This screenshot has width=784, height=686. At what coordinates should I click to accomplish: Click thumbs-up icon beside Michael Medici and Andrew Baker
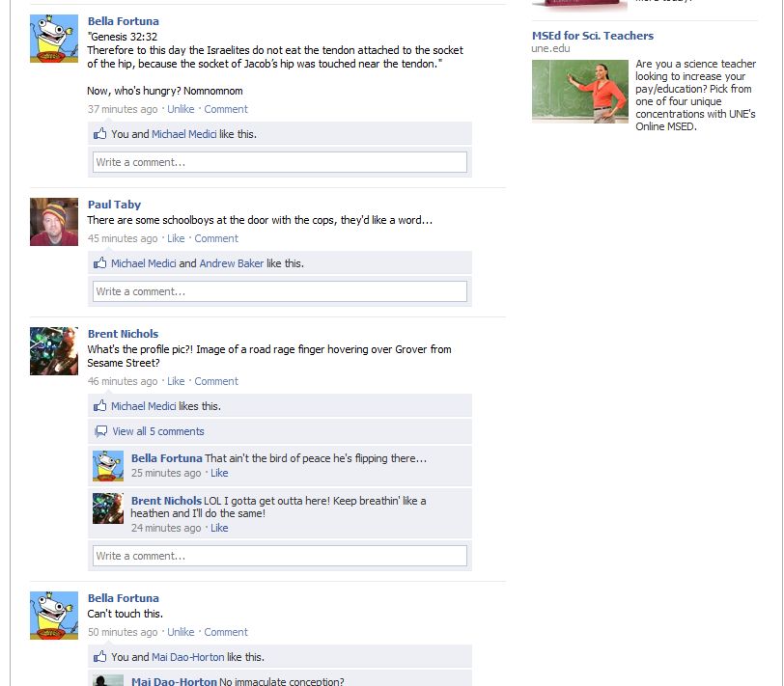click(x=100, y=262)
